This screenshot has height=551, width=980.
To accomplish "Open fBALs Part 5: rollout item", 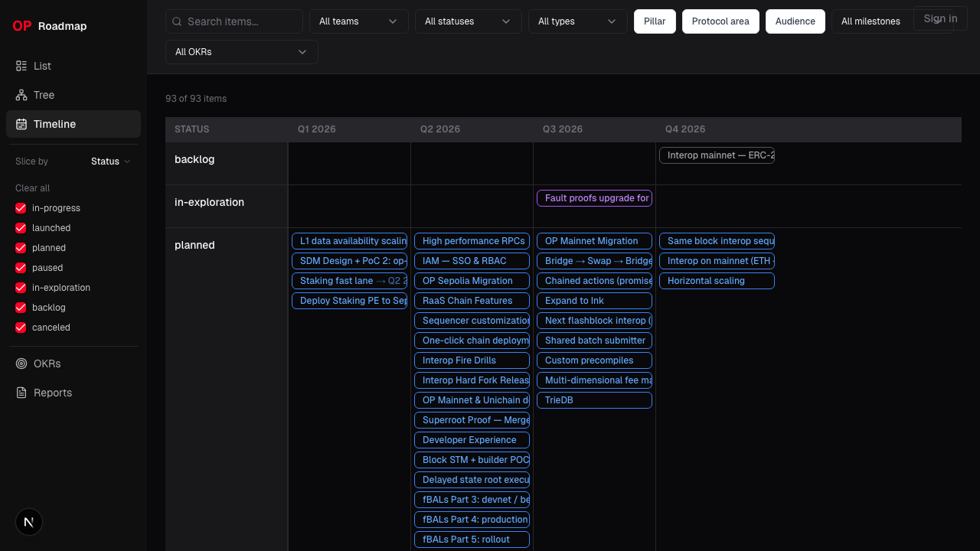I will point(472,540).
